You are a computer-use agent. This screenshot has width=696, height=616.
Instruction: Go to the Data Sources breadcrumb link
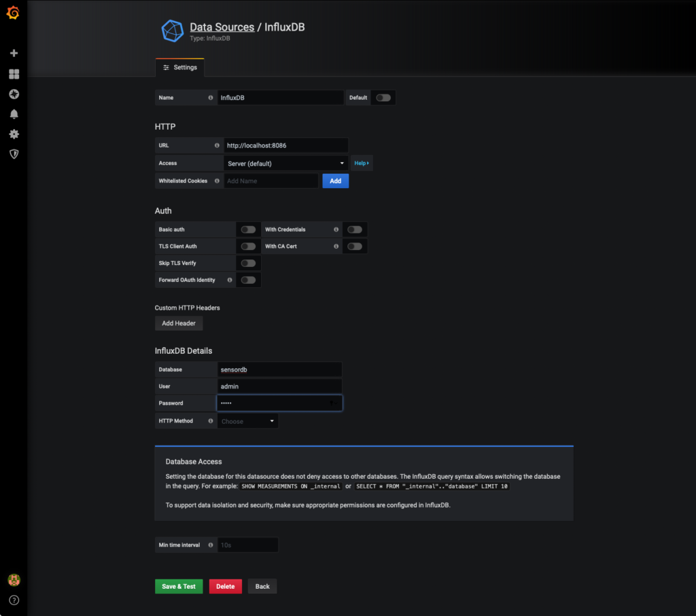222,27
